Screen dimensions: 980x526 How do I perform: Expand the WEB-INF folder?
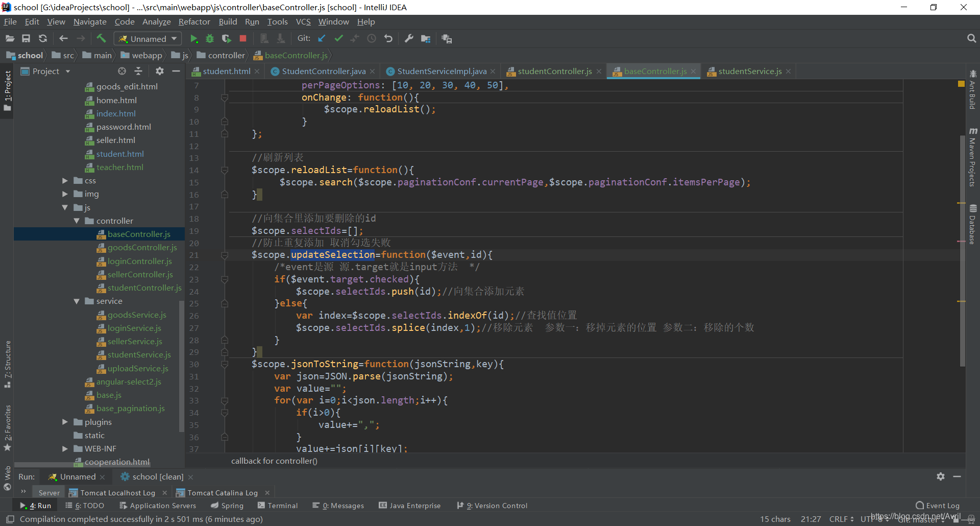65,449
